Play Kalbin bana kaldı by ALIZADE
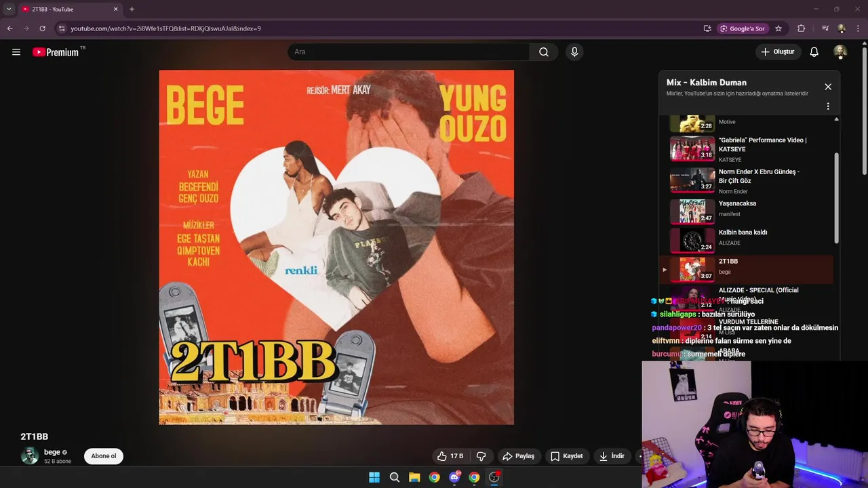The image size is (868, 488). coord(746,241)
